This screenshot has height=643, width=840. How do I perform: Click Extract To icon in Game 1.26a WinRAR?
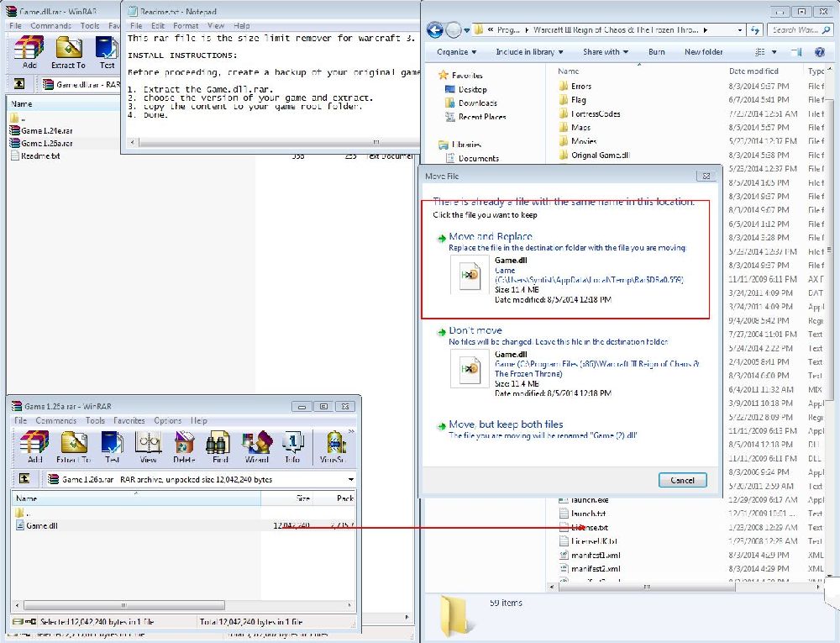point(74,447)
